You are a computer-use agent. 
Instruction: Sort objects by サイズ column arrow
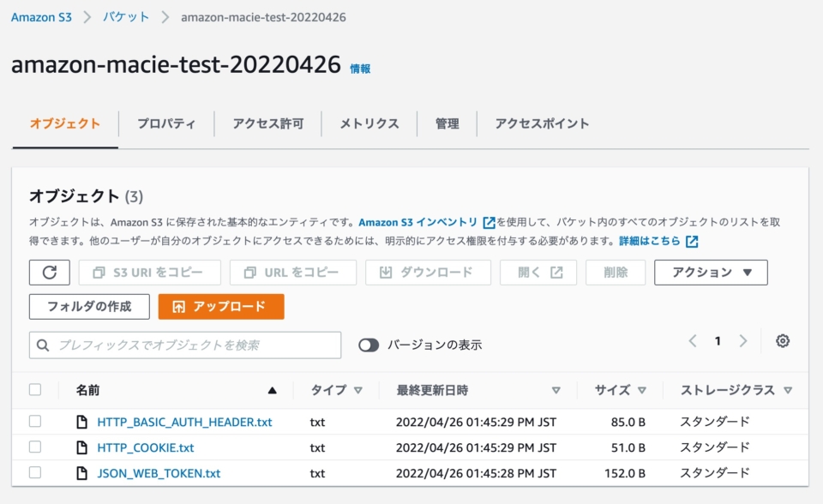tap(642, 389)
